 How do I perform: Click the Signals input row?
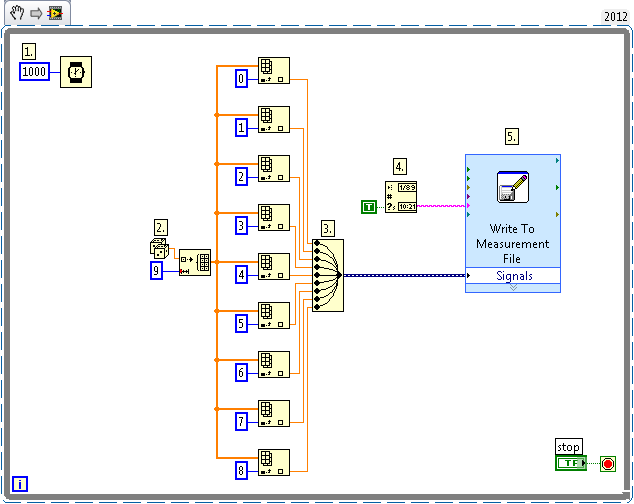(514, 275)
